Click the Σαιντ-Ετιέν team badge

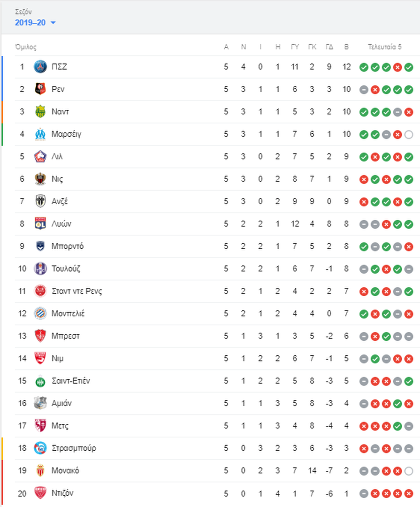(x=40, y=381)
